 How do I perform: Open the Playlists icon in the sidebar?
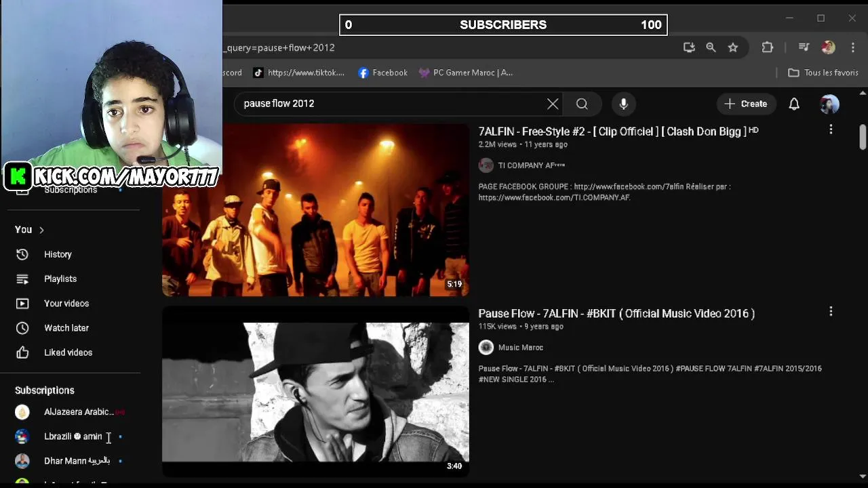pos(22,279)
